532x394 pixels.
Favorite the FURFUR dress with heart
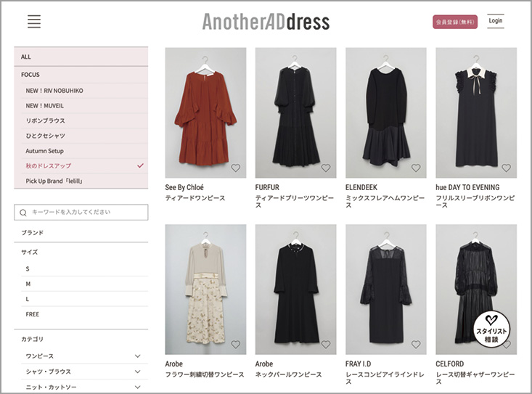click(x=326, y=168)
